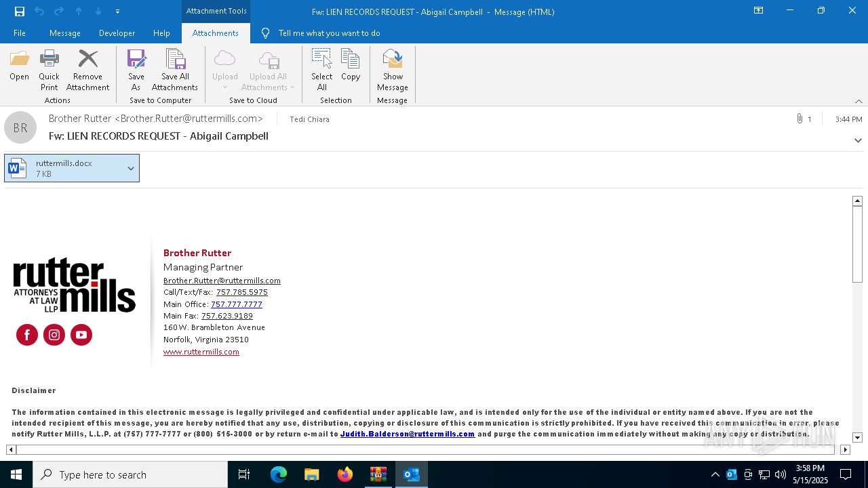Open the Windows Start menu
The height and width of the screenshot is (488, 868).
16,474
